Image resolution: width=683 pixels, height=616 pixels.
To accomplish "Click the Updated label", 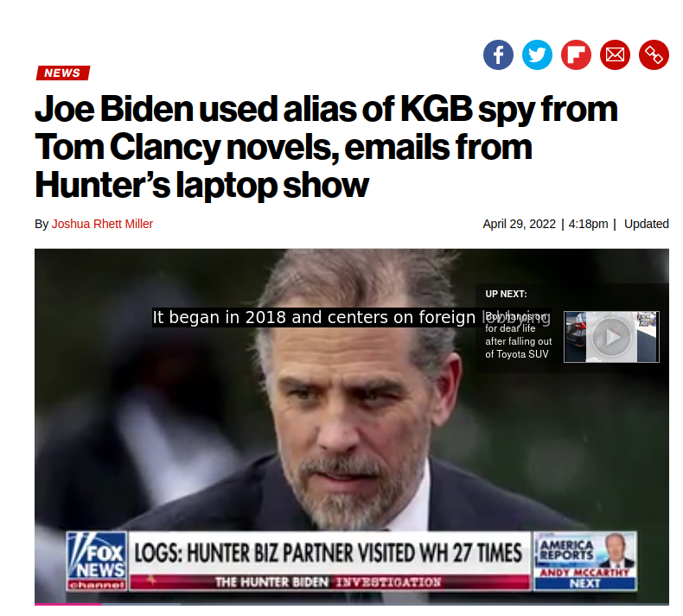I will click(x=647, y=224).
